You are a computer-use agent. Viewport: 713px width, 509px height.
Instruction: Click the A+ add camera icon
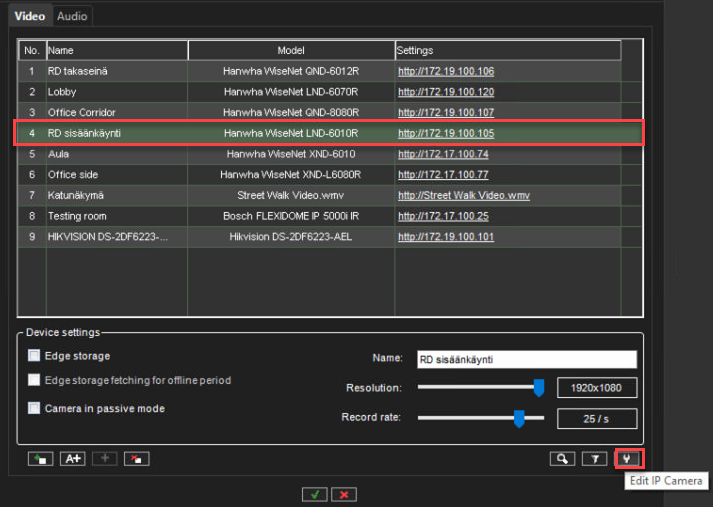(73, 459)
